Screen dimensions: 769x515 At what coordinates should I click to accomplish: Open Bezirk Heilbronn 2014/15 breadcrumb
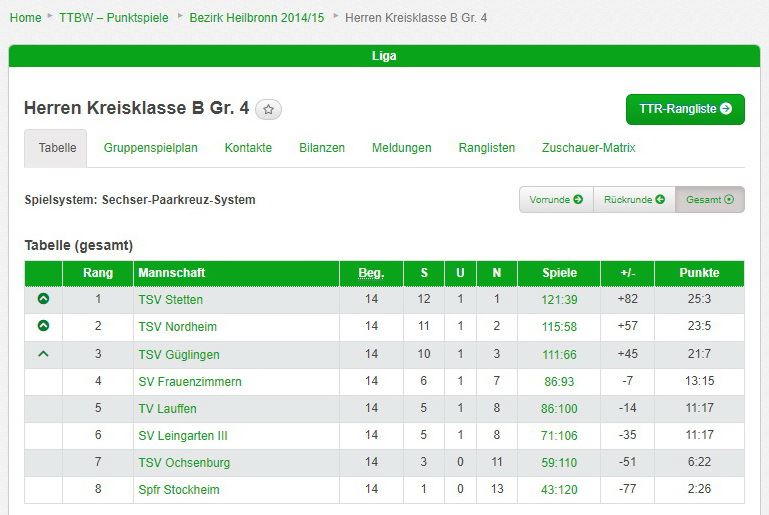256,18
